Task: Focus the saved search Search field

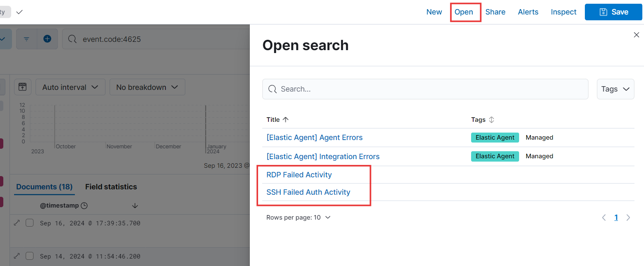Action: pyautogui.click(x=425, y=89)
